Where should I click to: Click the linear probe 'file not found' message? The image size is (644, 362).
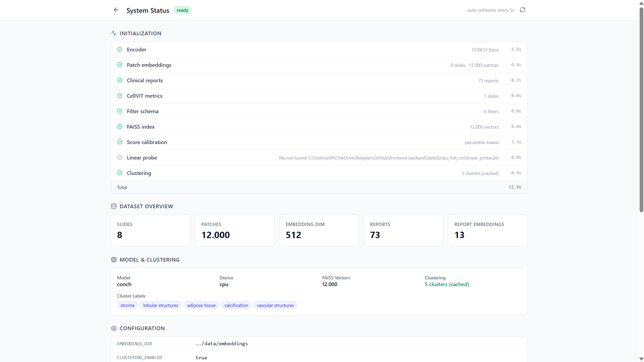(389, 158)
